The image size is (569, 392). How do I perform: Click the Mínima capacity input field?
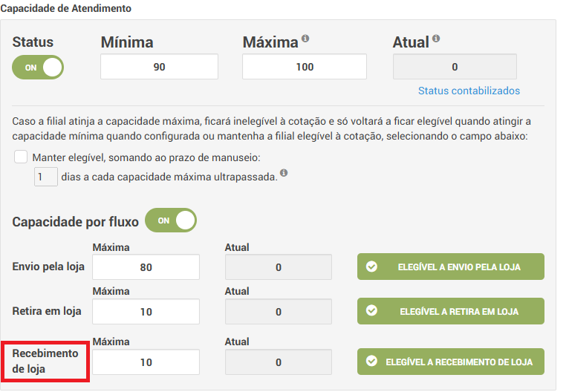pyautogui.click(x=159, y=67)
